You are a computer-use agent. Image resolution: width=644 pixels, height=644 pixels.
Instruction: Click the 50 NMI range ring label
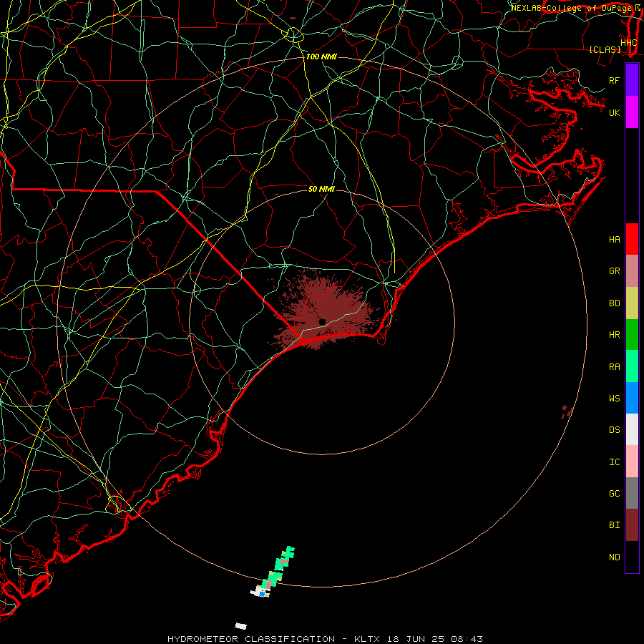tap(321, 189)
